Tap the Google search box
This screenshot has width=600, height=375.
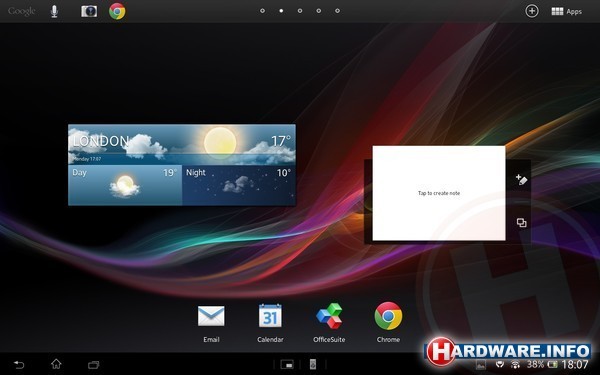(x=22, y=11)
